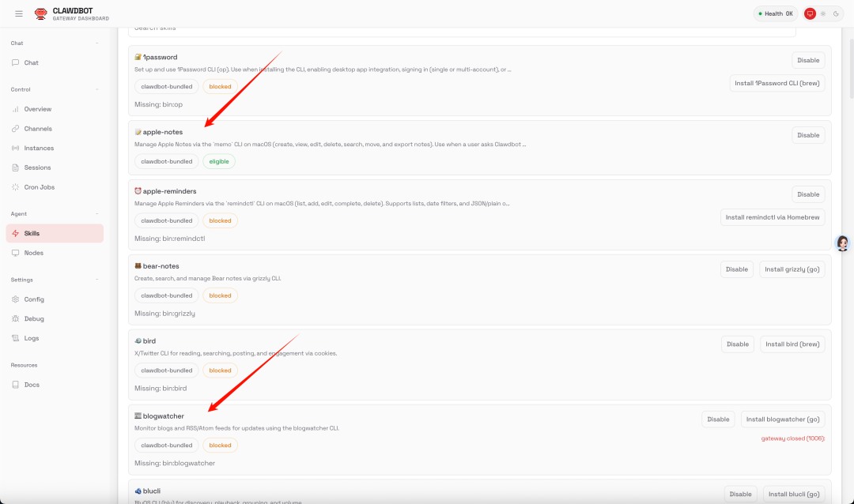The image size is (854, 504).
Task: Open the hamburger menu in the header
Action: point(19,13)
